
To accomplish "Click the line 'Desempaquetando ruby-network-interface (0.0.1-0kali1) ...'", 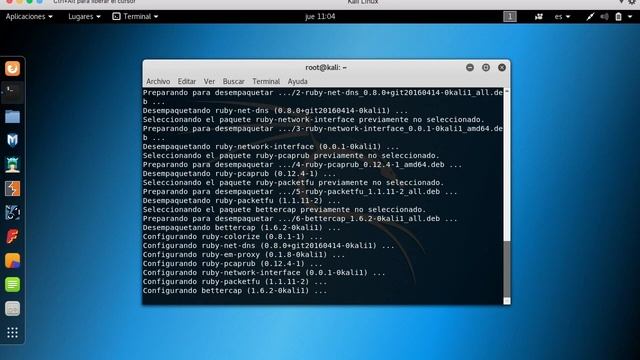I will click(271, 147).
